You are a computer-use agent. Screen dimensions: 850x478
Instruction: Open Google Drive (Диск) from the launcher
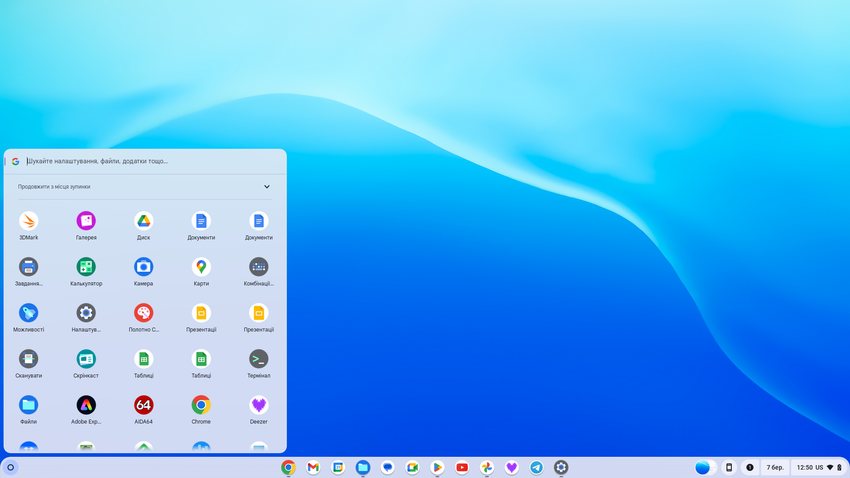click(x=143, y=221)
